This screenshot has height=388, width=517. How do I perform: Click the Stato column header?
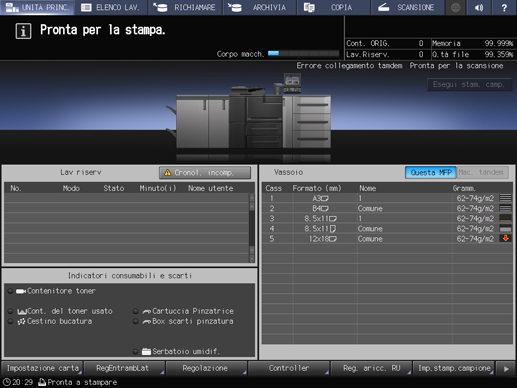pyautogui.click(x=113, y=188)
